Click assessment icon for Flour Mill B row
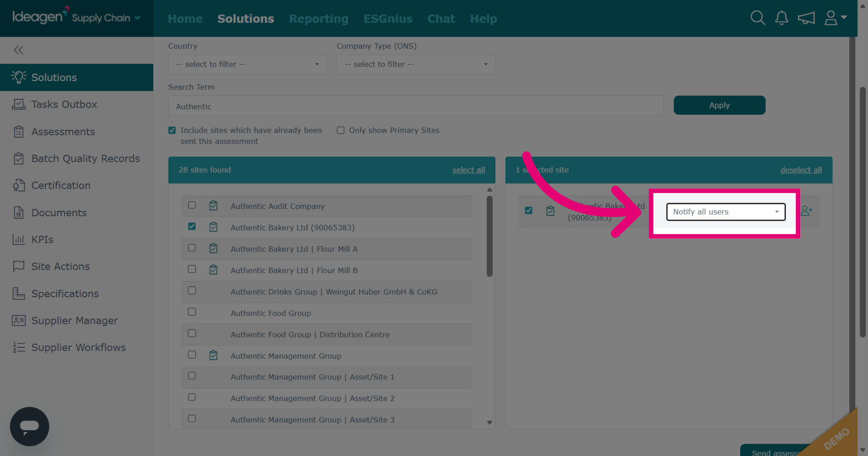 pyautogui.click(x=213, y=270)
